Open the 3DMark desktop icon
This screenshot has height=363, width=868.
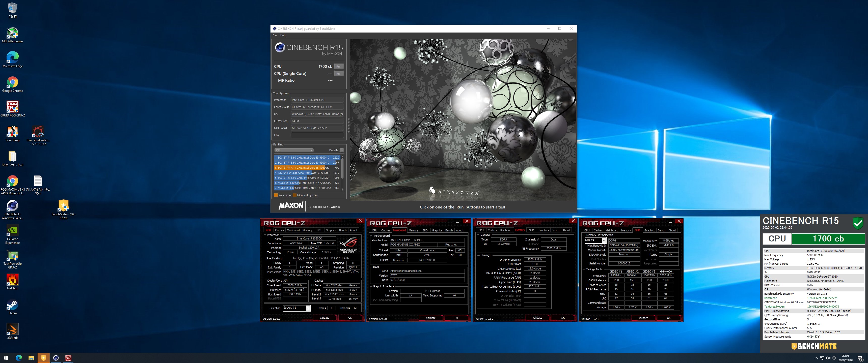12,331
